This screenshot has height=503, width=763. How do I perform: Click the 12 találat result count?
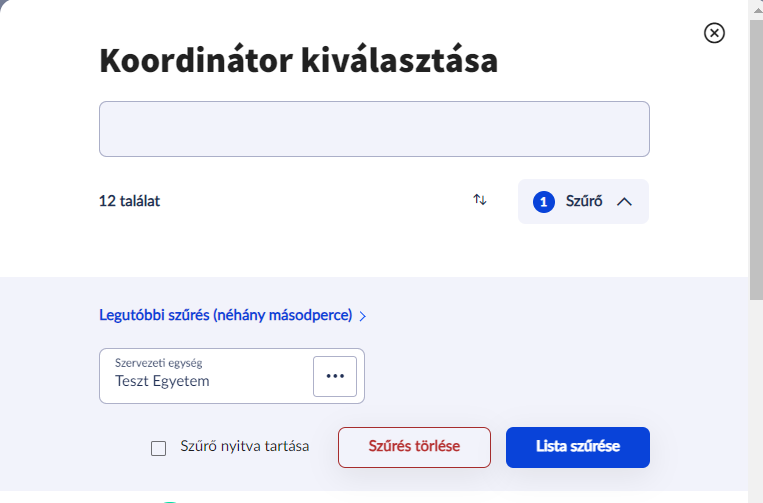click(129, 201)
